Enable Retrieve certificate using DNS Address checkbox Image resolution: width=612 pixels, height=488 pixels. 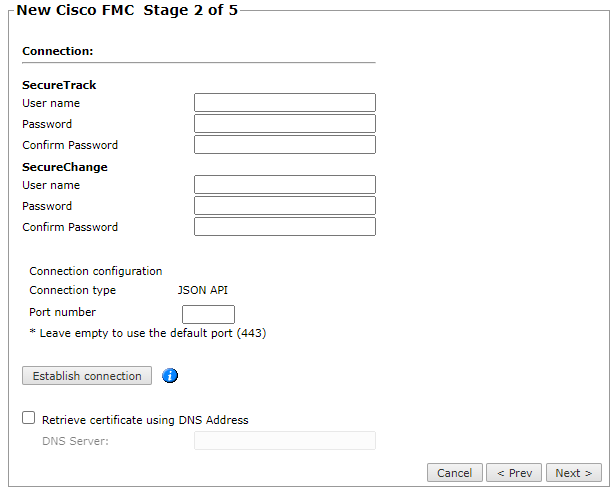point(29,419)
